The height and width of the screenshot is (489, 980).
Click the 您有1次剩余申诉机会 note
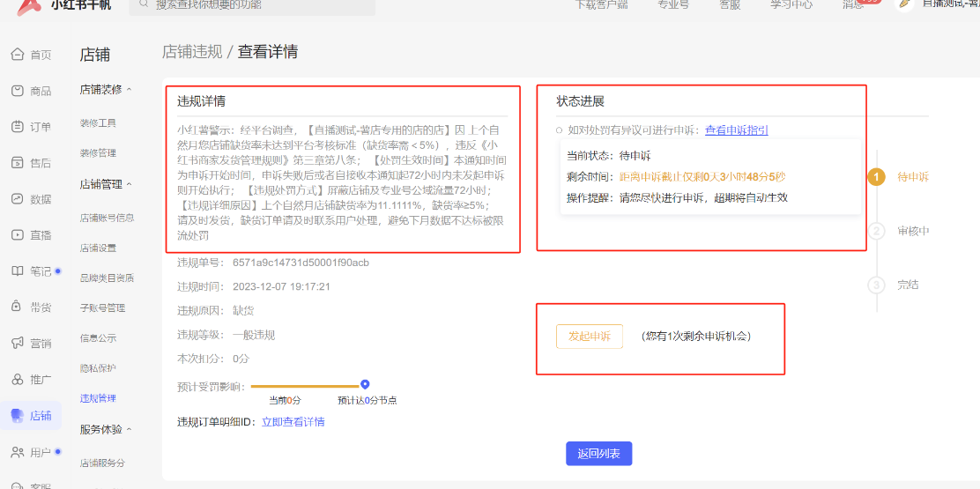click(x=696, y=337)
